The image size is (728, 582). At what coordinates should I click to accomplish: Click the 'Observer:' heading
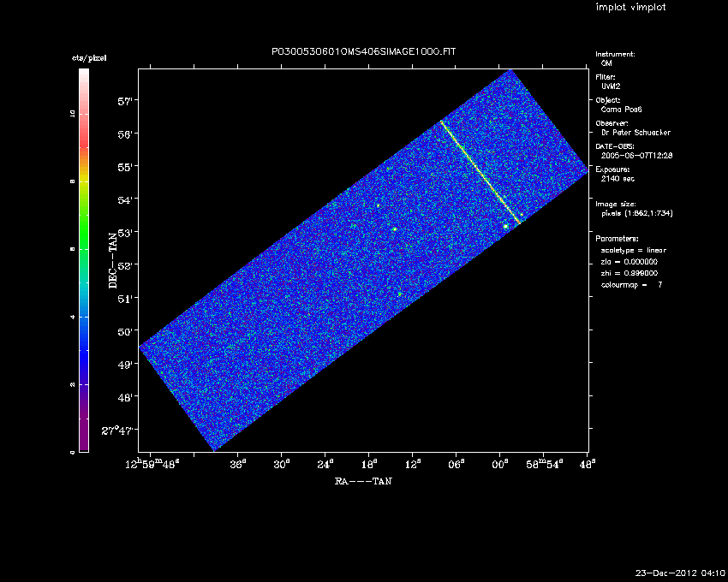point(612,123)
